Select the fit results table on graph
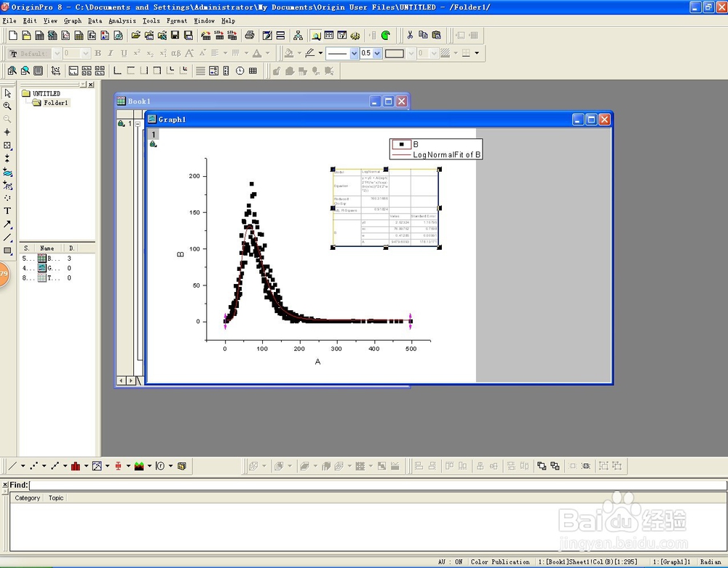 click(386, 208)
